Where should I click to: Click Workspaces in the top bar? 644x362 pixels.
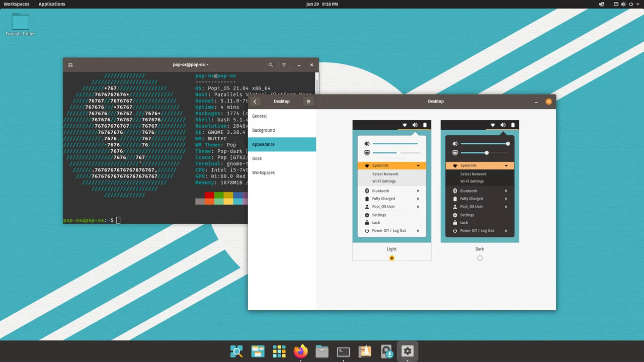tap(17, 4)
